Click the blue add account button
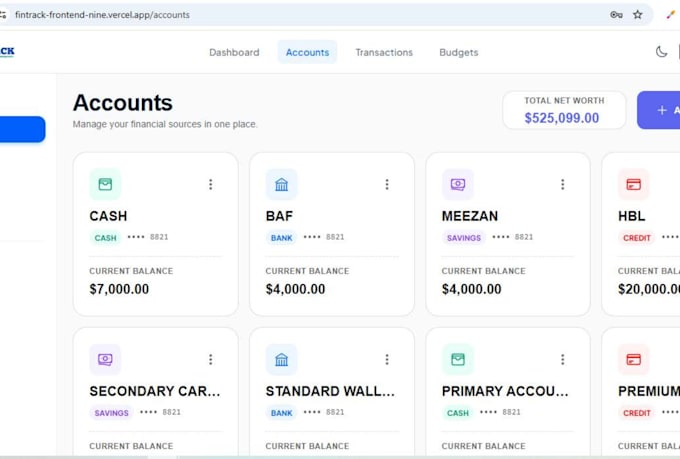680x459 pixels. click(659, 110)
